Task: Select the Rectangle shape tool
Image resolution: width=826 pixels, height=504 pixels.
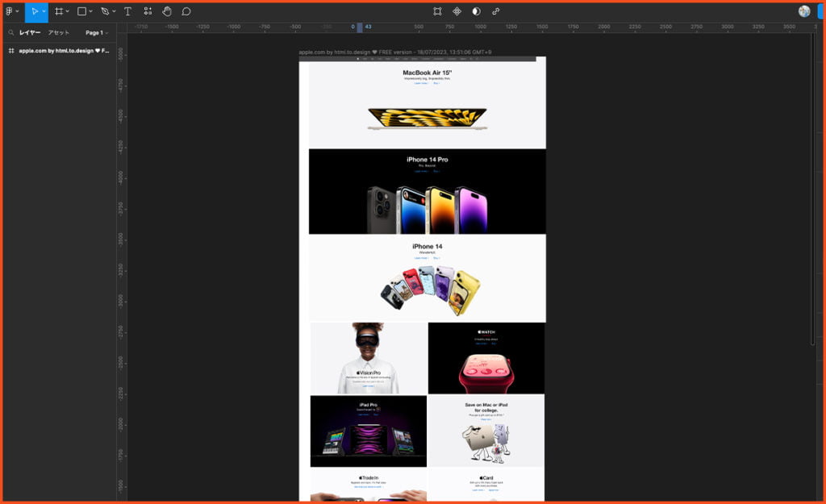Action: tap(81, 12)
